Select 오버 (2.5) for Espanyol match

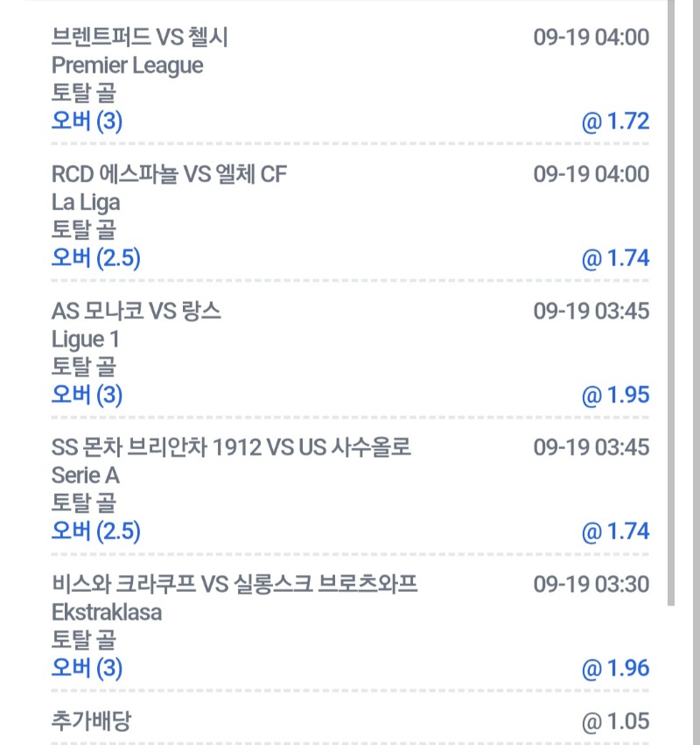(96, 258)
